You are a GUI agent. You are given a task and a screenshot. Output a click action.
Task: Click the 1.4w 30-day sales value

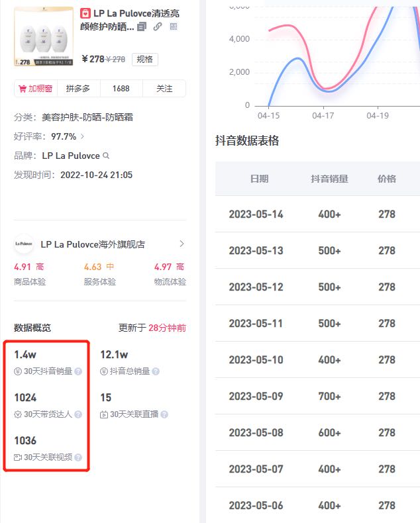(x=25, y=354)
